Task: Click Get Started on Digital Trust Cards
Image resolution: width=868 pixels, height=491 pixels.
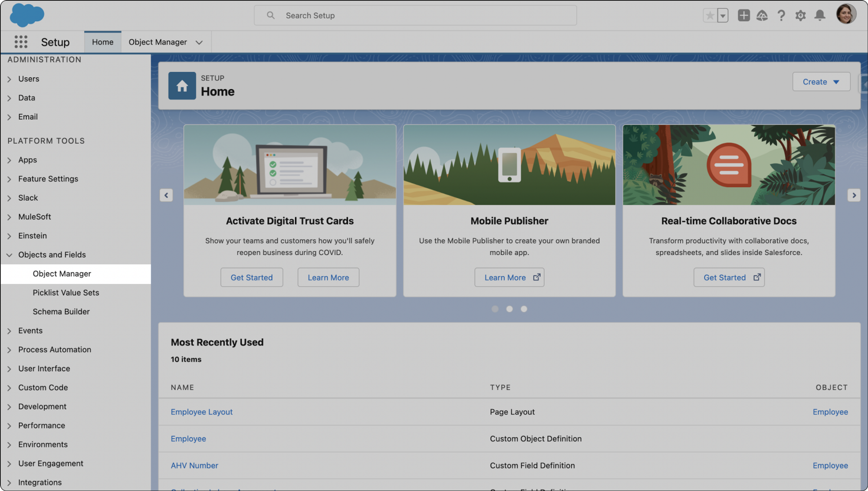Action: (251, 278)
